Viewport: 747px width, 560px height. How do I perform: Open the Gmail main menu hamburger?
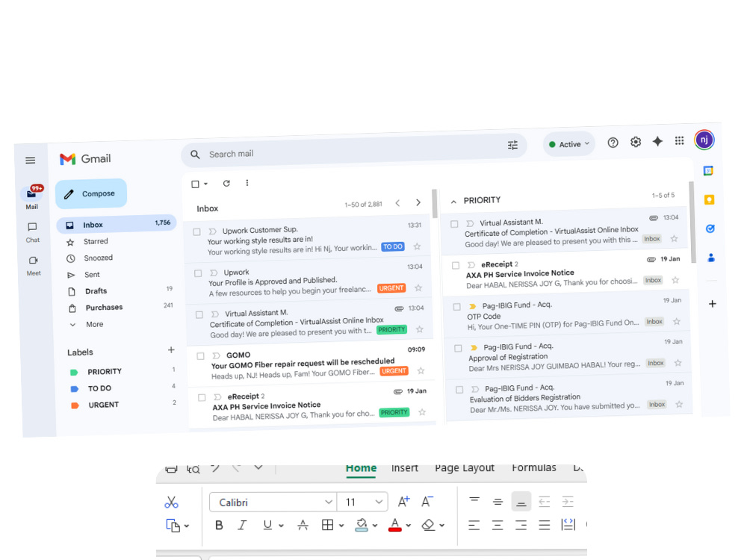(x=30, y=161)
